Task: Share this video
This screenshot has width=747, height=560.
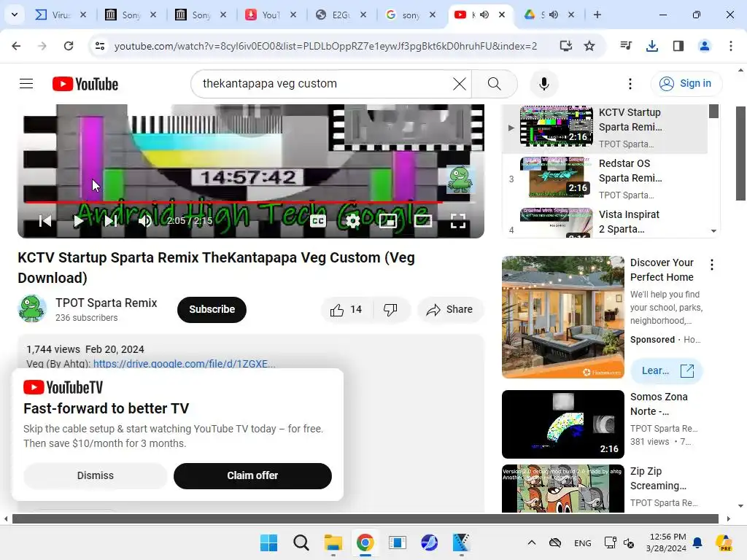Action: [x=450, y=310]
